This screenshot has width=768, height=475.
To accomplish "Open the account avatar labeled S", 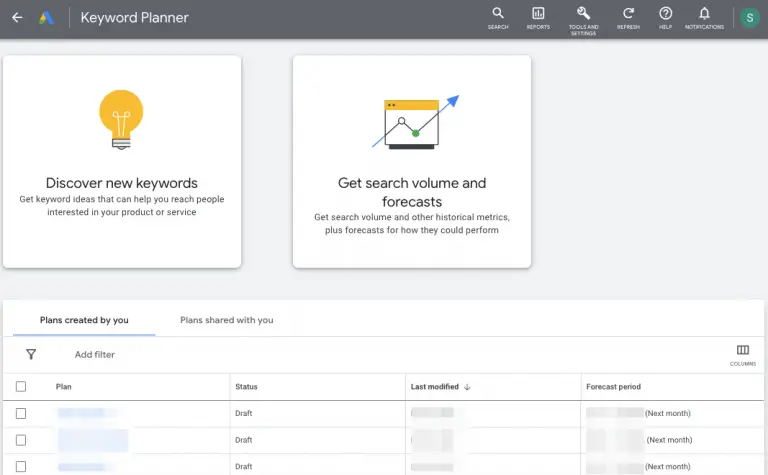I will pyautogui.click(x=749, y=18).
